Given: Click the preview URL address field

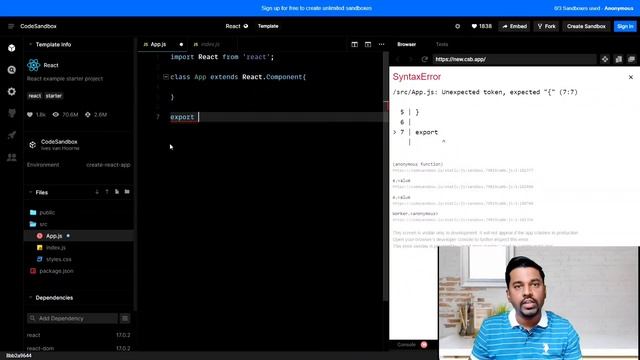Looking at the screenshot, I should click(x=514, y=59).
